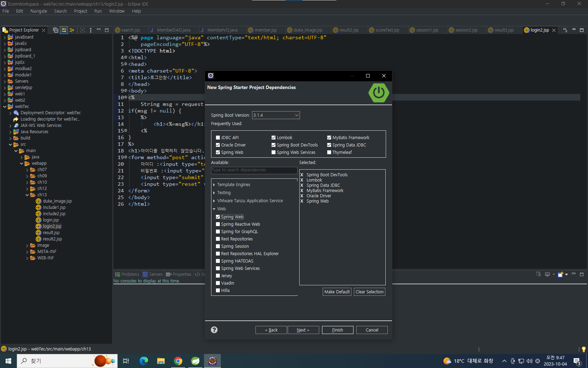Expand VMware Tanzu Application Service category
Viewport: 588px width, 368px height.
coord(214,201)
